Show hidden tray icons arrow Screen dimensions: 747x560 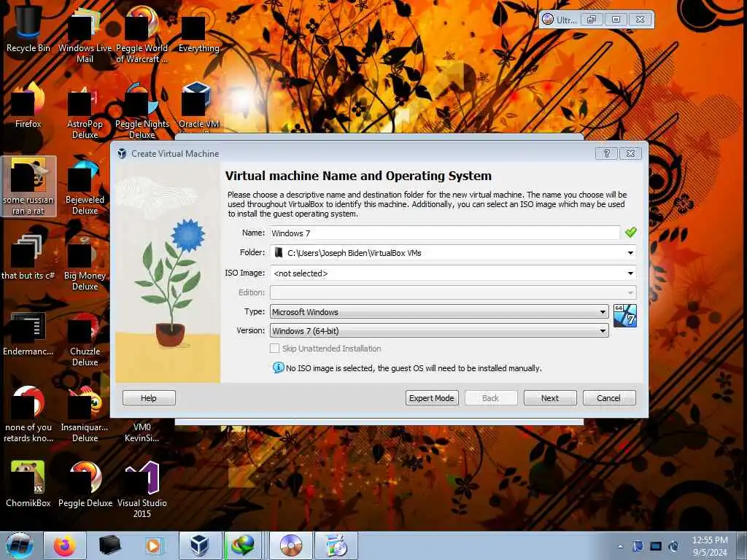(620, 546)
